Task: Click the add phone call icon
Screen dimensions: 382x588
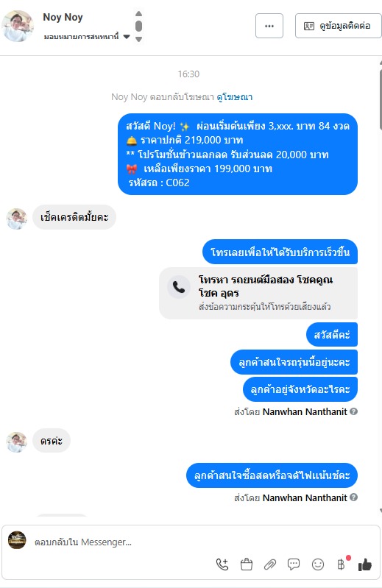Action: [222, 564]
